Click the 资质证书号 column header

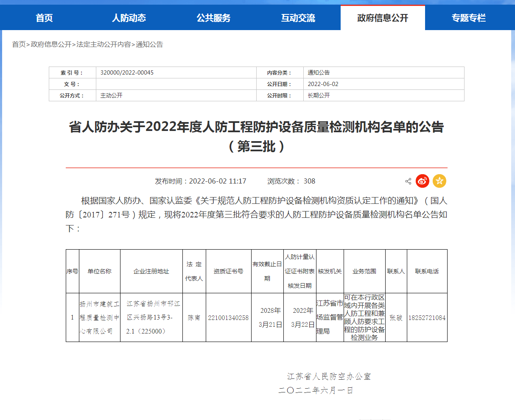(228, 271)
